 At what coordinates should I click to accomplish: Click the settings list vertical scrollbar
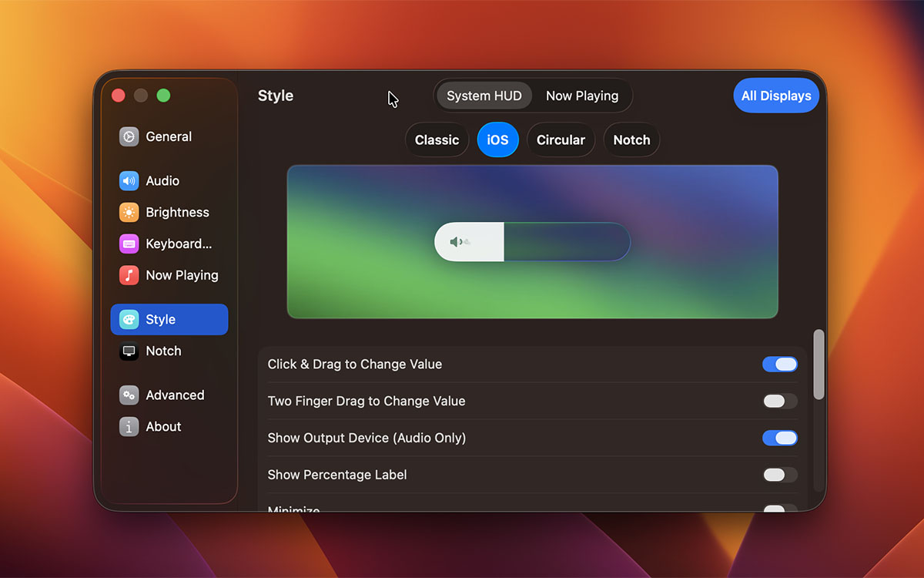[819, 365]
